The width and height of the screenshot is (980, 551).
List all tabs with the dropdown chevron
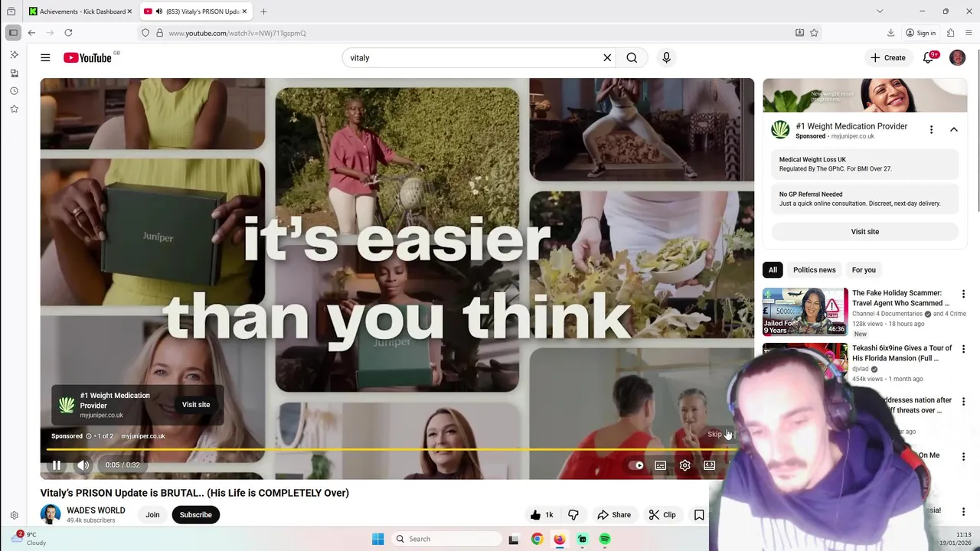880,11
